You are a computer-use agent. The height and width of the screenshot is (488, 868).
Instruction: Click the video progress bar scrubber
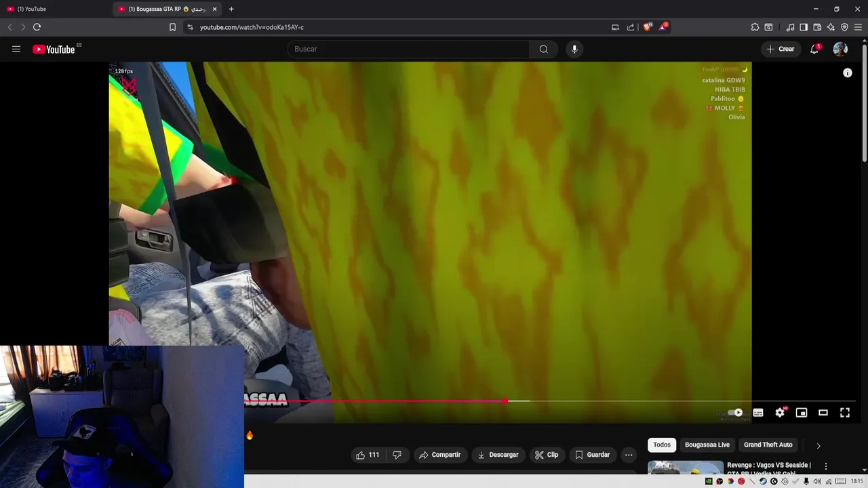(x=505, y=401)
